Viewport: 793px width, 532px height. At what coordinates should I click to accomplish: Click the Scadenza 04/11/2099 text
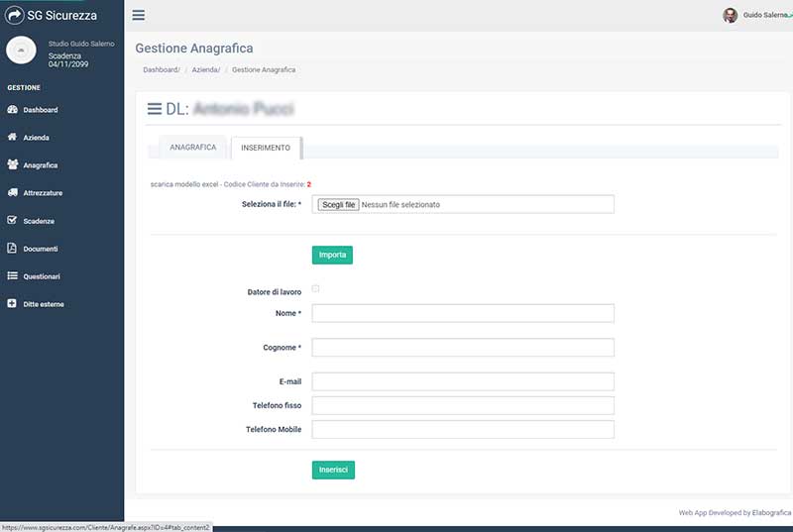[68, 60]
